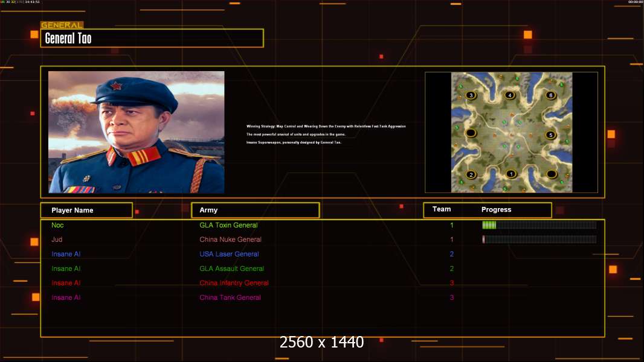This screenshot has width=644, height=362.
Task: Click the Progress column header
Action: [x=496, y=209]
